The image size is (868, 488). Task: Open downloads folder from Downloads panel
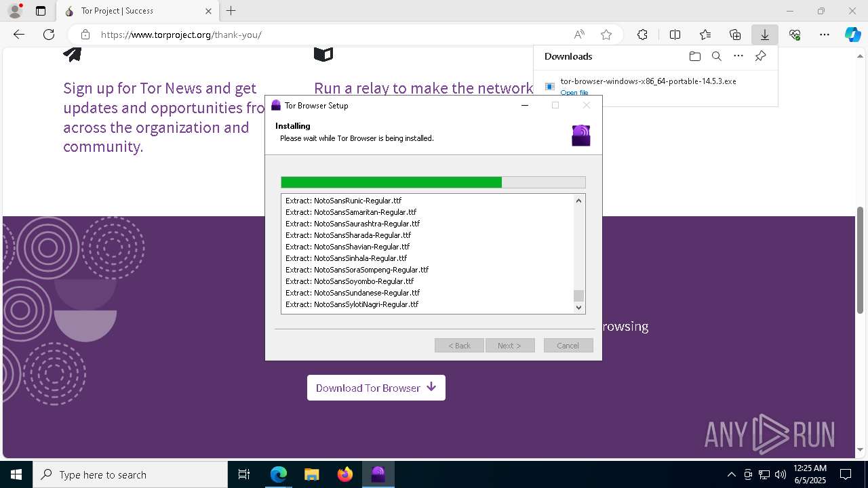click(694, 56)
